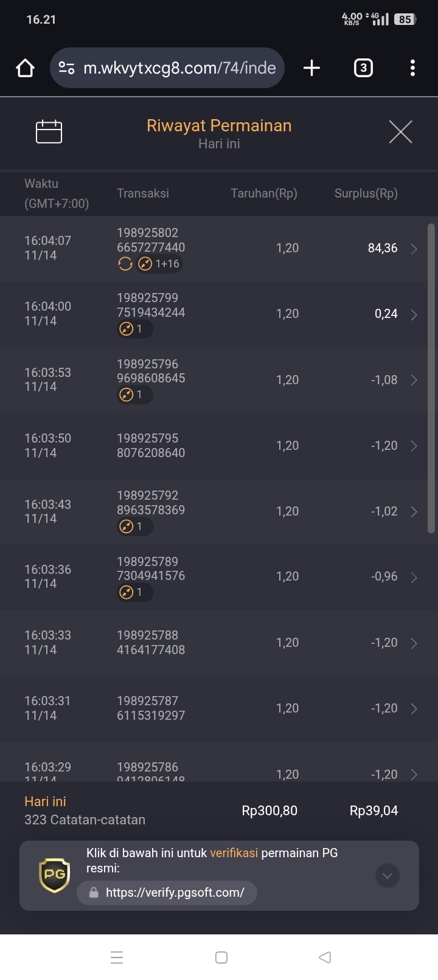Select the address bar URL field
This screenshot has height=980, width=438.
tap(179, 68)
